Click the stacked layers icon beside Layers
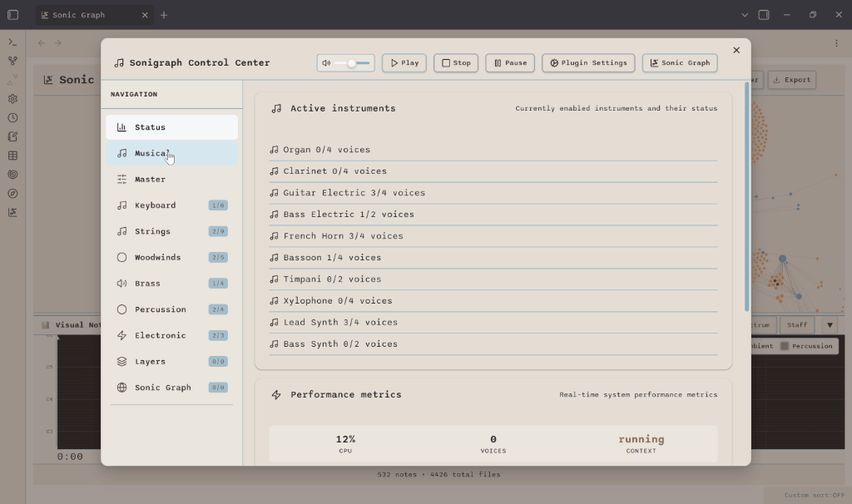Screen dimensions: 852x504 [x=121, y=362]
